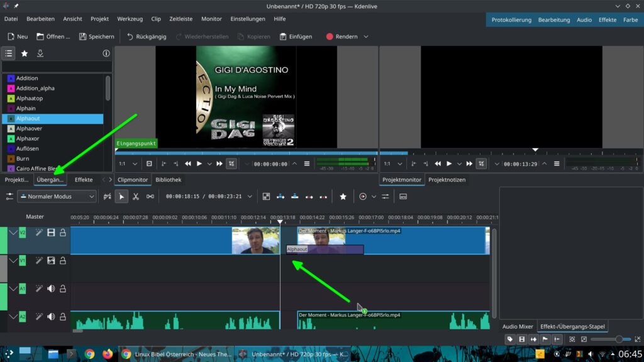Open the timeline sliders adjust icon
644x362 pixels.
tap(386, 197)
